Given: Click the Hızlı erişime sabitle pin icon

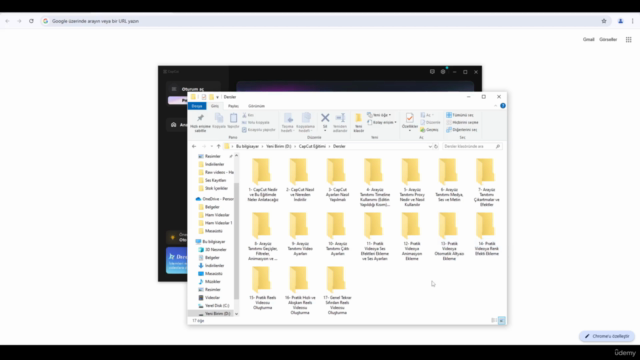Looking at the screenshot, I should tap(200, 118).
